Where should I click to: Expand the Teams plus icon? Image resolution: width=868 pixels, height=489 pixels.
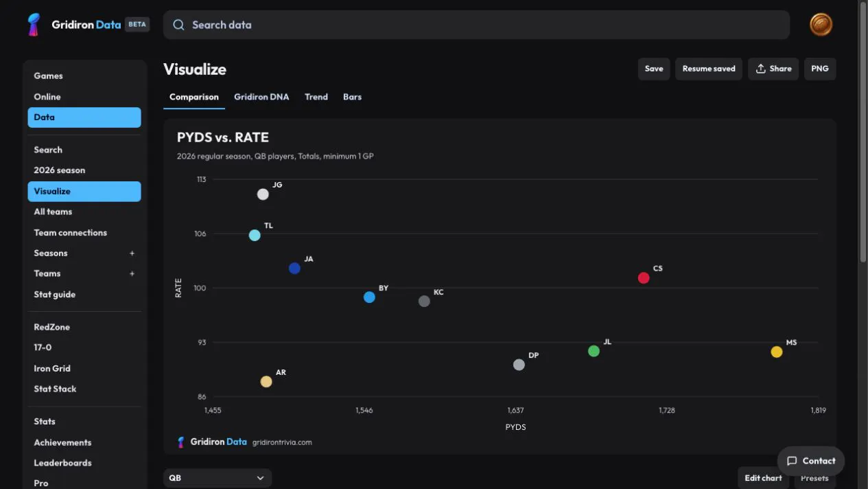pyautogui.click(x=132, y=274)
